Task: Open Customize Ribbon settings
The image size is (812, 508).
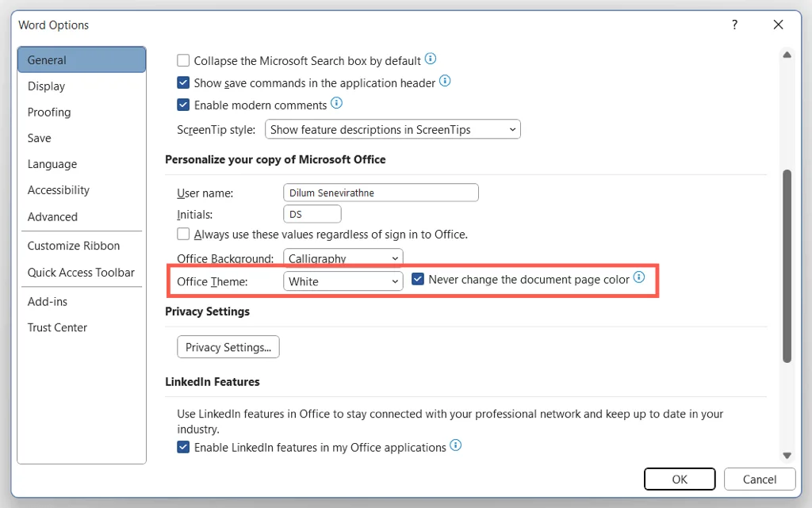Action: [82, 246]
